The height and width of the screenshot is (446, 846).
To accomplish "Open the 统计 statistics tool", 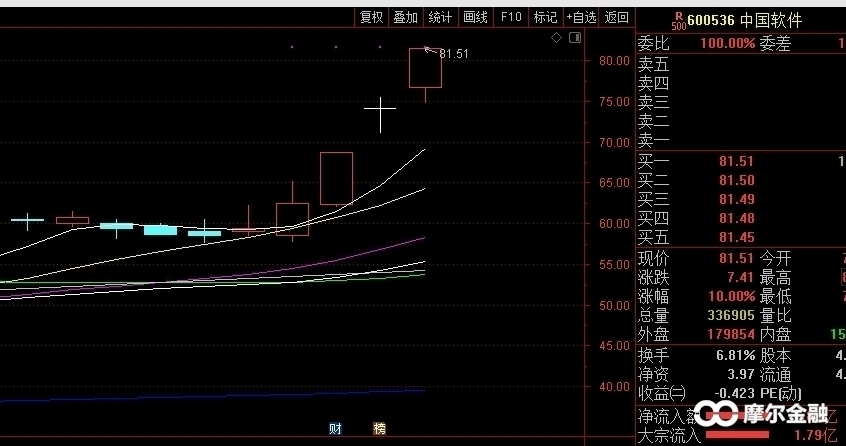I will [440, 17].
